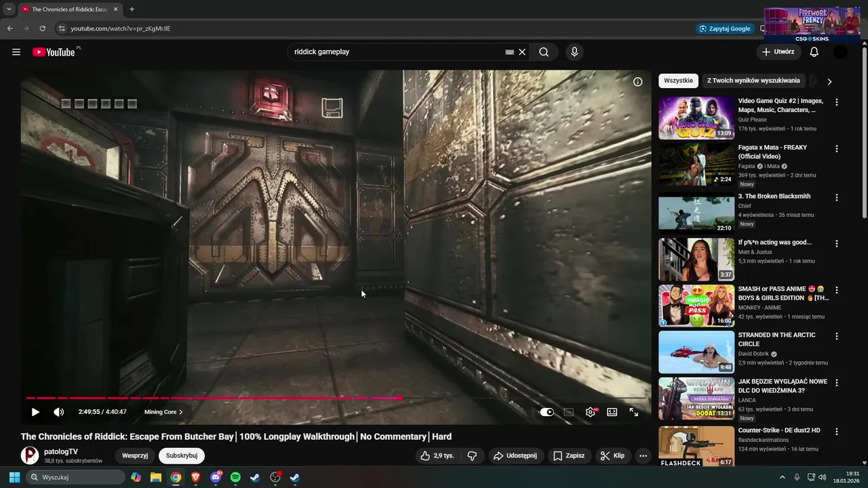Dislike the video
This screenshot has width=868, height=488.
point(473,456)
